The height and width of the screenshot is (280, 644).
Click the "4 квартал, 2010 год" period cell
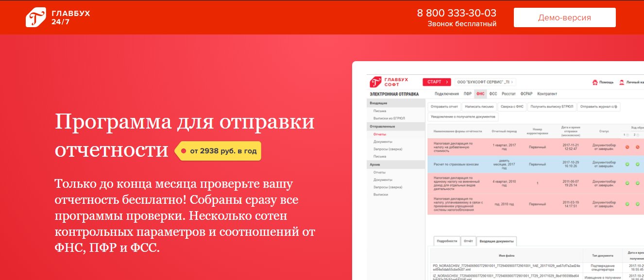click(504, 183)
